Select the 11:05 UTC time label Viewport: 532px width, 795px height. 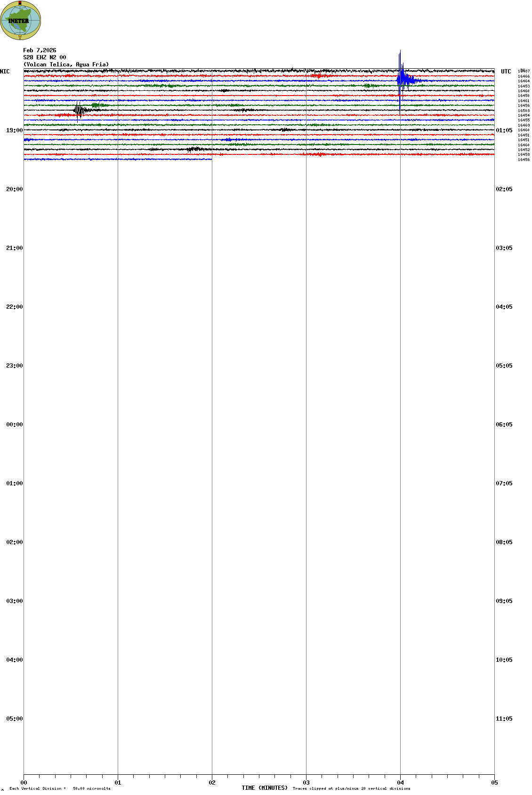click(504, 719)
